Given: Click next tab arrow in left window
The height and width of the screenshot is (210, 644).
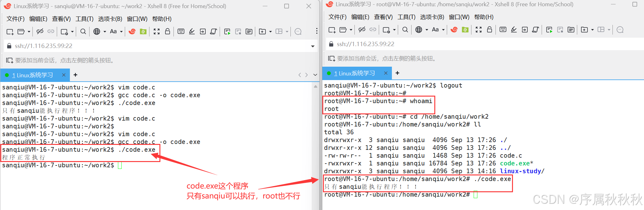Looking at the screenshot, I should click(x=307, y=75).
